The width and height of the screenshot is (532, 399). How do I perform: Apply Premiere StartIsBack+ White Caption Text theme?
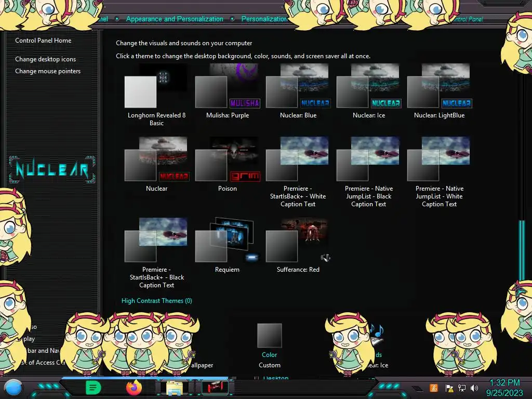click(x=298, y=172)
